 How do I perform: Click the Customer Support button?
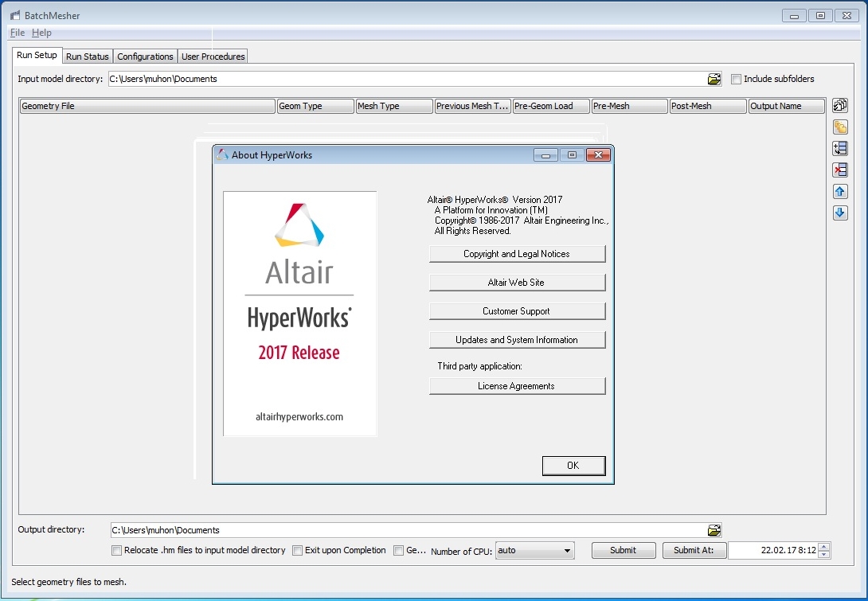pos(517,311)
